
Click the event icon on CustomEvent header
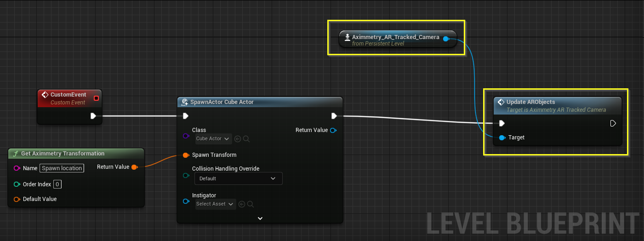point(45,95)
